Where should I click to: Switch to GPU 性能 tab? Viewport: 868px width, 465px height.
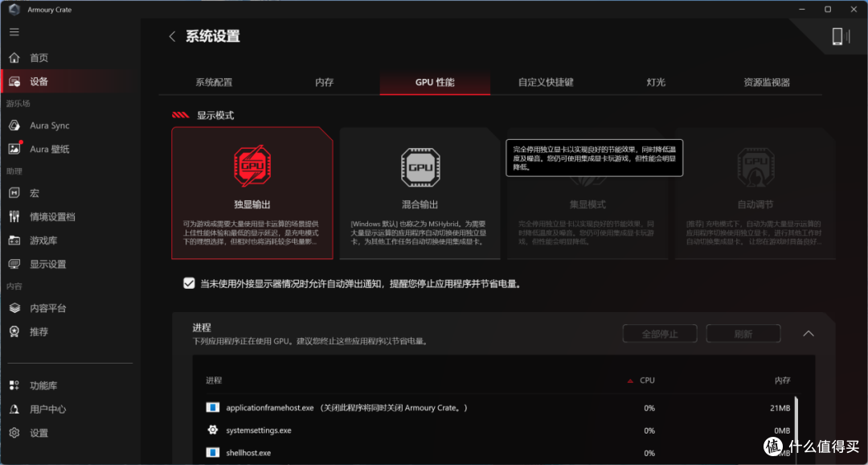tap(435, 83)
